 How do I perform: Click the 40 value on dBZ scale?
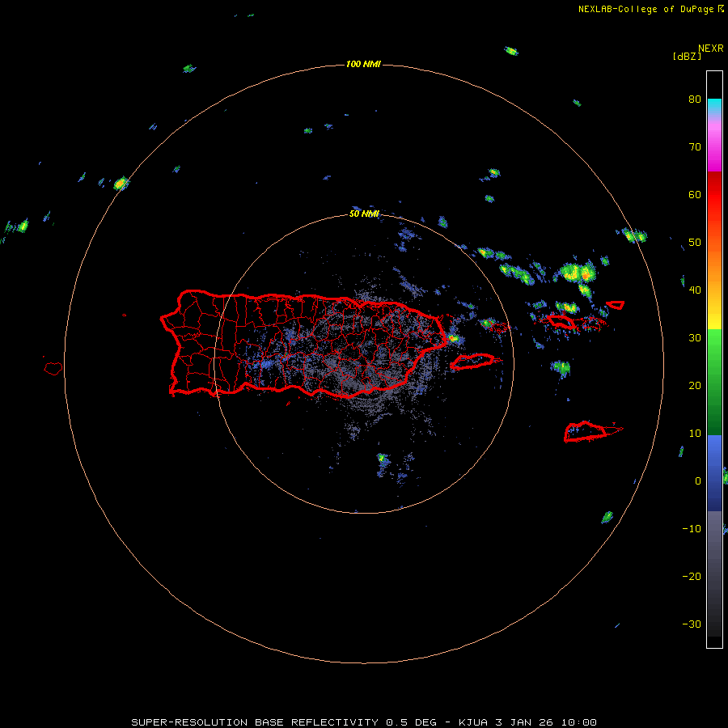695,290
